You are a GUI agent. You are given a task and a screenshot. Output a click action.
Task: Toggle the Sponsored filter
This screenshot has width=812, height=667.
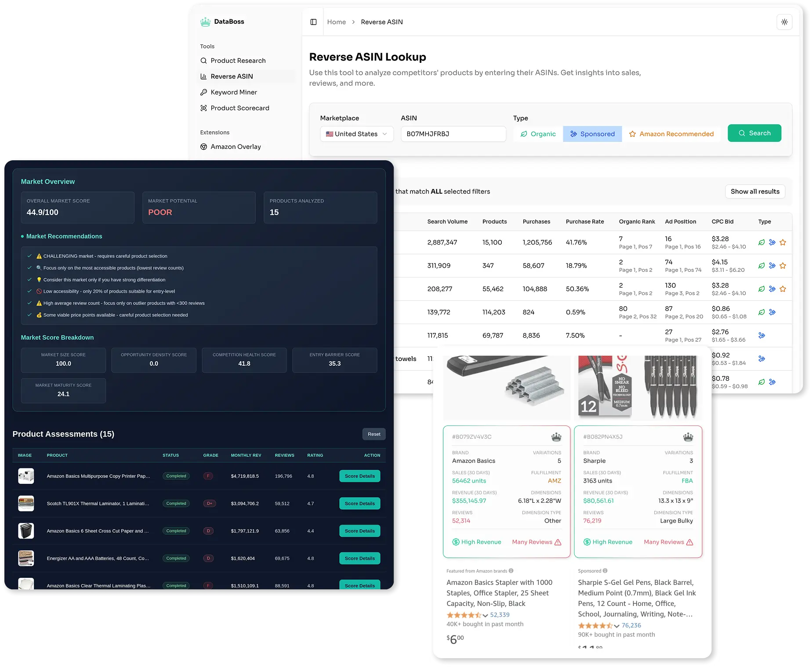[x=593, y=133]
